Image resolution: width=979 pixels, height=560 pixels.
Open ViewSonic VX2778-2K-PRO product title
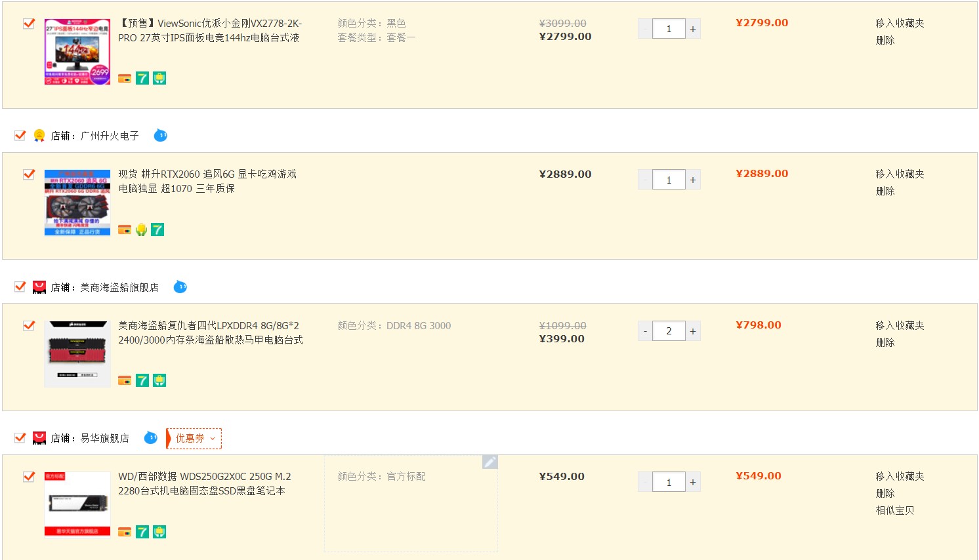pyautogui.click(x=210, y=30)
